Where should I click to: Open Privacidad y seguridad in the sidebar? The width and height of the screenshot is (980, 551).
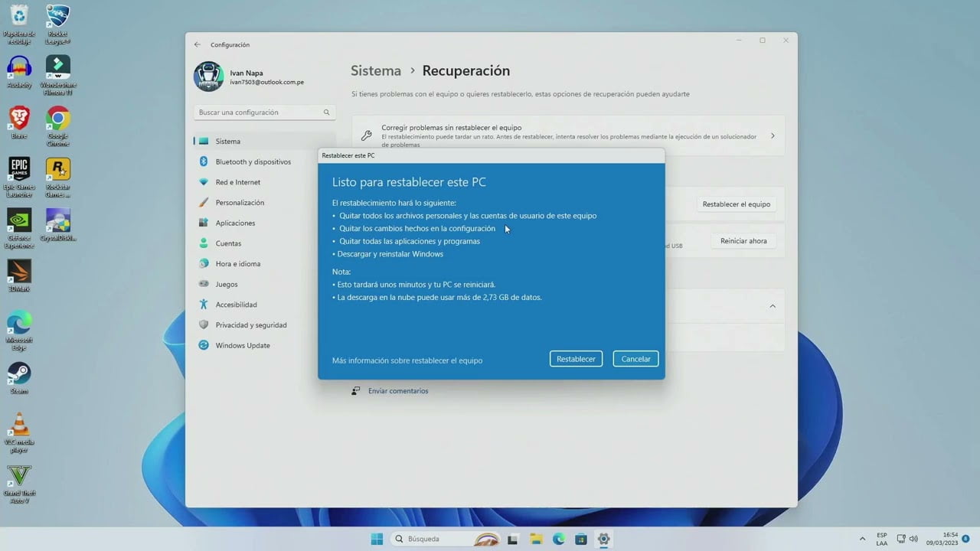point(253,324)
